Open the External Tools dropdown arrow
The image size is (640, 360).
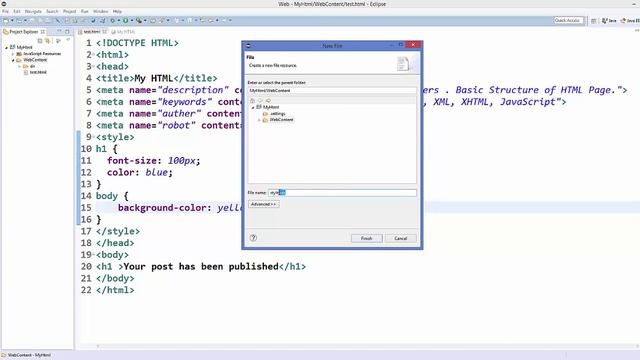click(x=145, y=20)
